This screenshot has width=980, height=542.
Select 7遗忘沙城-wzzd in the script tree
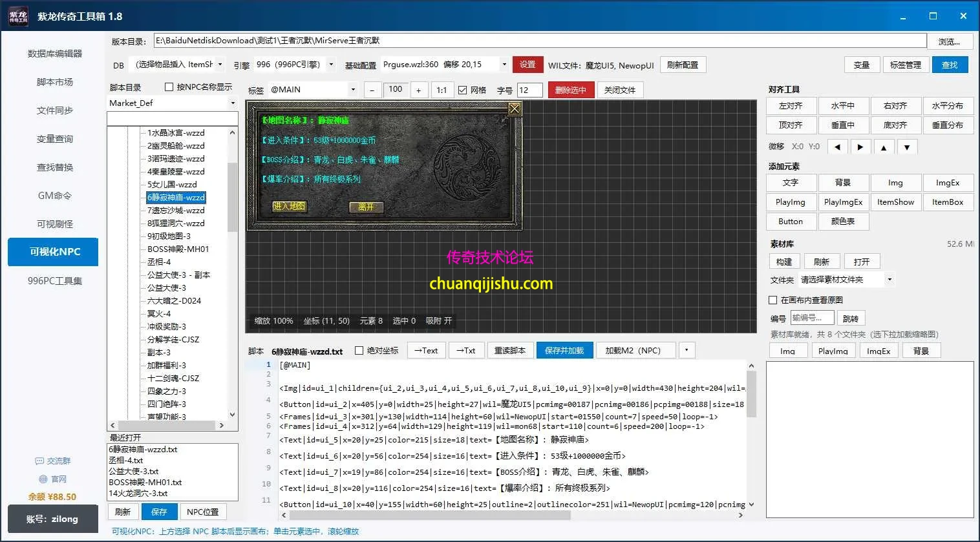[x=176, y=211]
